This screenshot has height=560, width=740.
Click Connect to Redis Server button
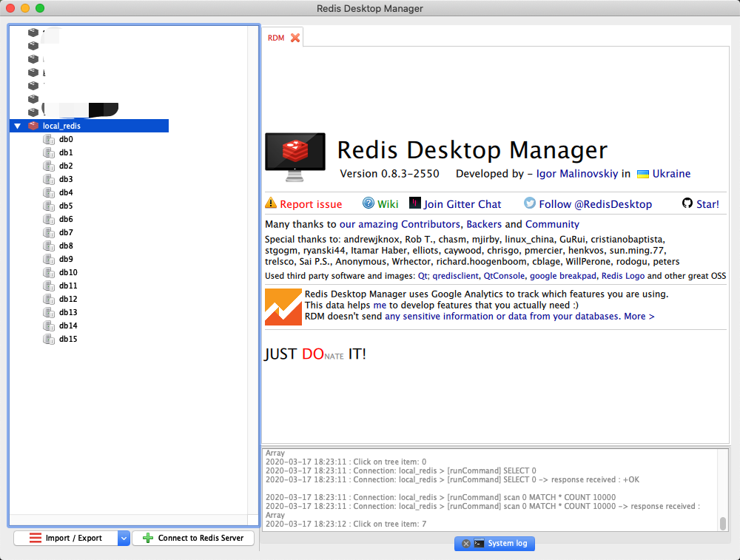coord(193,538)
